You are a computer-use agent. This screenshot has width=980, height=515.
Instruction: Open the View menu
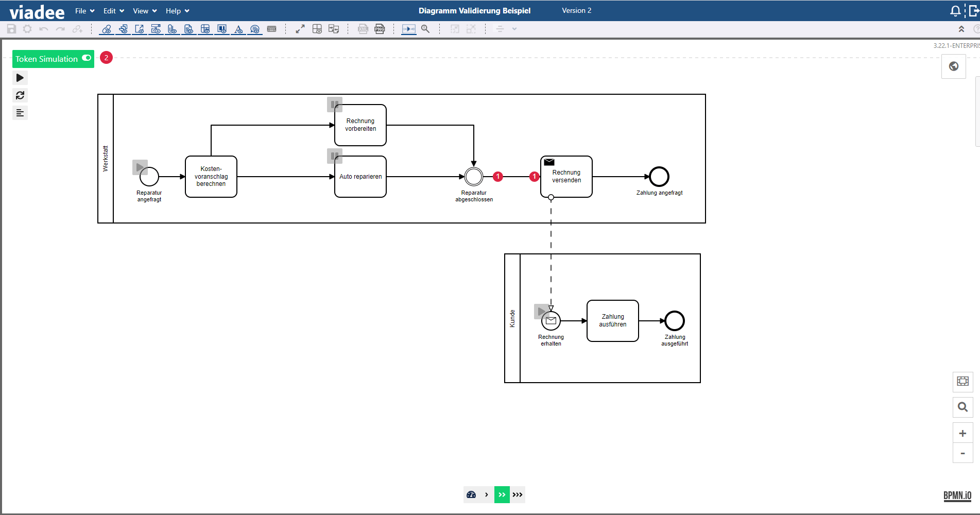point(145,11)
